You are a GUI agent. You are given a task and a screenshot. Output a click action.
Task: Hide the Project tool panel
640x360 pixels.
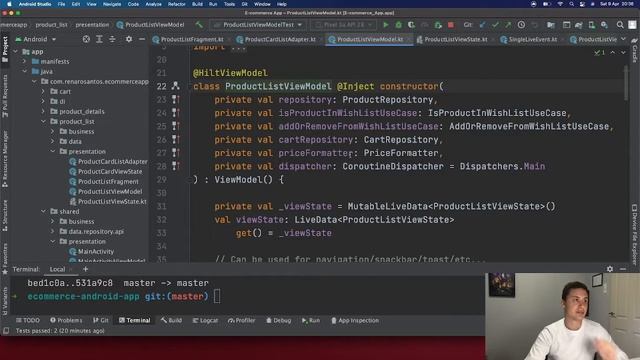pos(142,39)
